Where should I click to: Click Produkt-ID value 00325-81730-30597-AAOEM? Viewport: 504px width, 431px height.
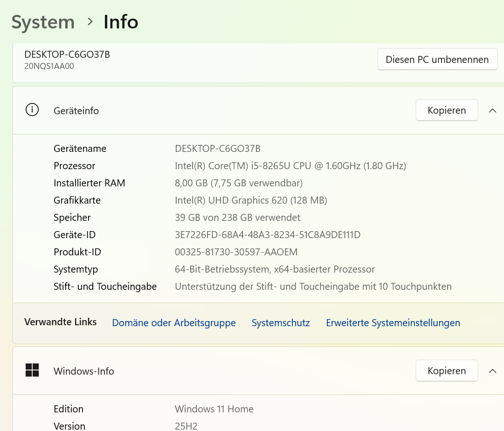tap(236, 252)
